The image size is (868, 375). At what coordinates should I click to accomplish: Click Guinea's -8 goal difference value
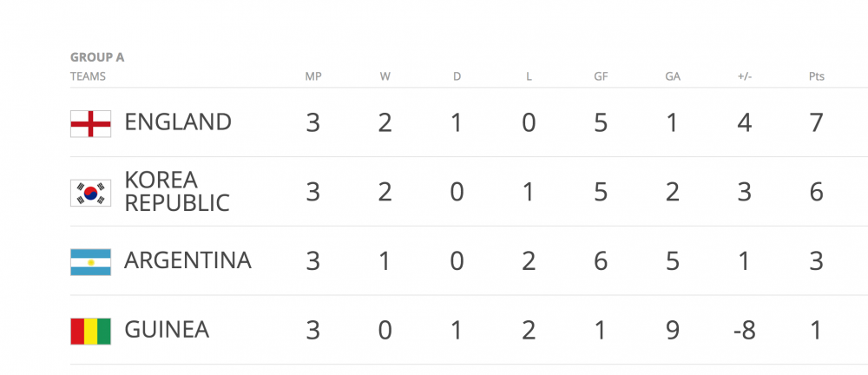click(744, 330)
